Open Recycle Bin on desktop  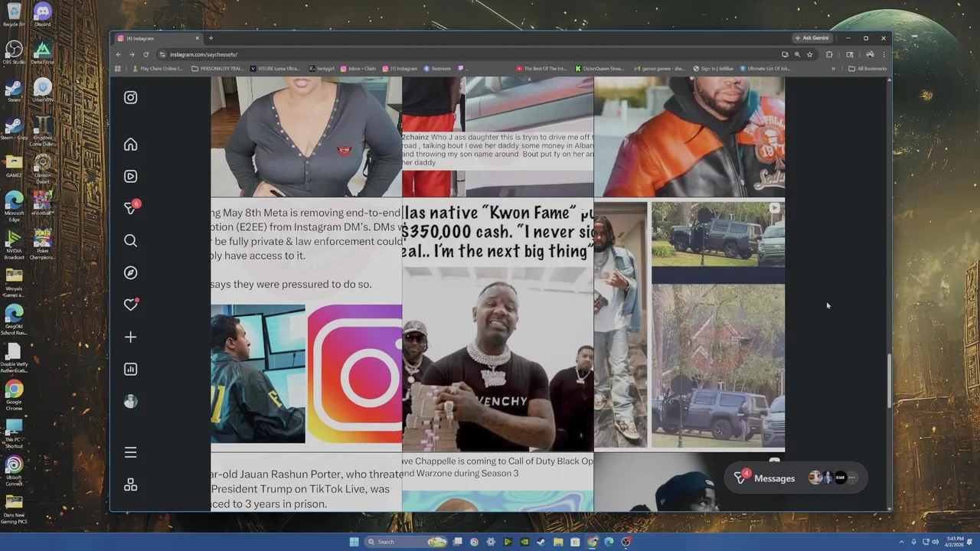[14, 14]
